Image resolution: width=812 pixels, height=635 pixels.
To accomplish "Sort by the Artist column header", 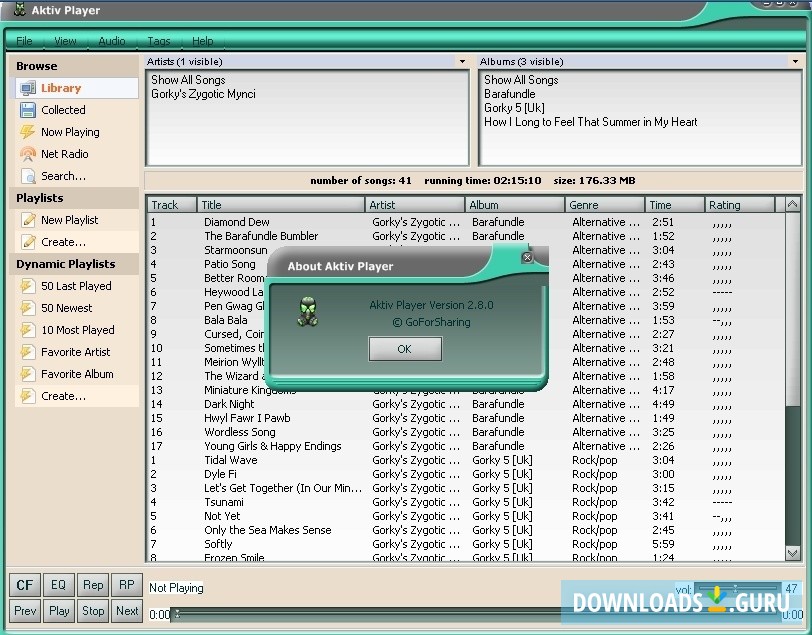I will pyautogui.click(x=415, y=205).
